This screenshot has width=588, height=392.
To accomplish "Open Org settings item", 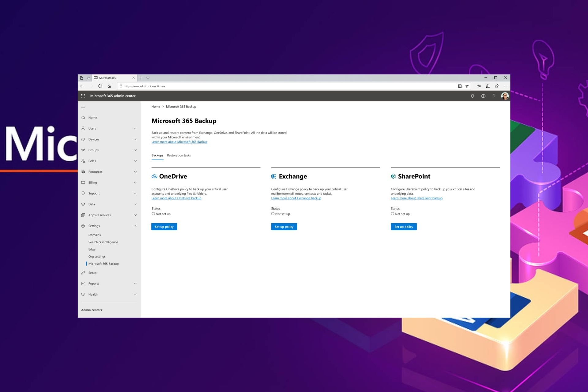I will pyautogui.click(x=97, y=257).
